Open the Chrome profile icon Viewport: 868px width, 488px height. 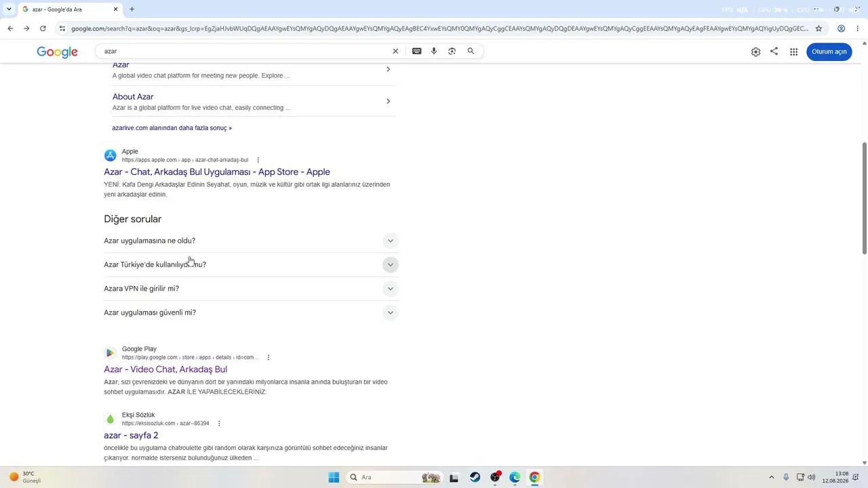coord(841,28)
